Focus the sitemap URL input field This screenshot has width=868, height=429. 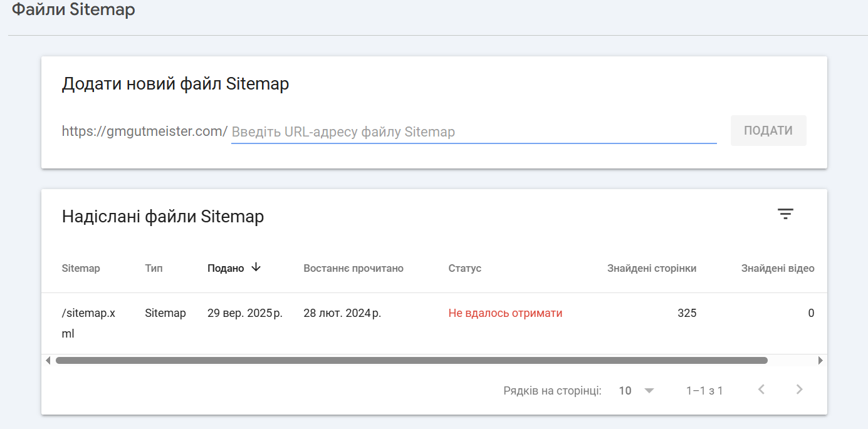473,132
